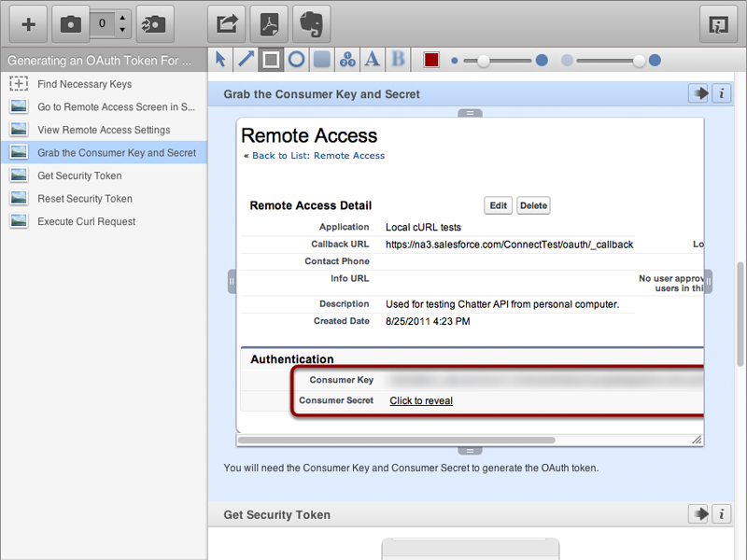The height and width of the screenshot is (560, 747).
Task: Click the vertical scrollbar of the main pane
Action: coord(740,315)
